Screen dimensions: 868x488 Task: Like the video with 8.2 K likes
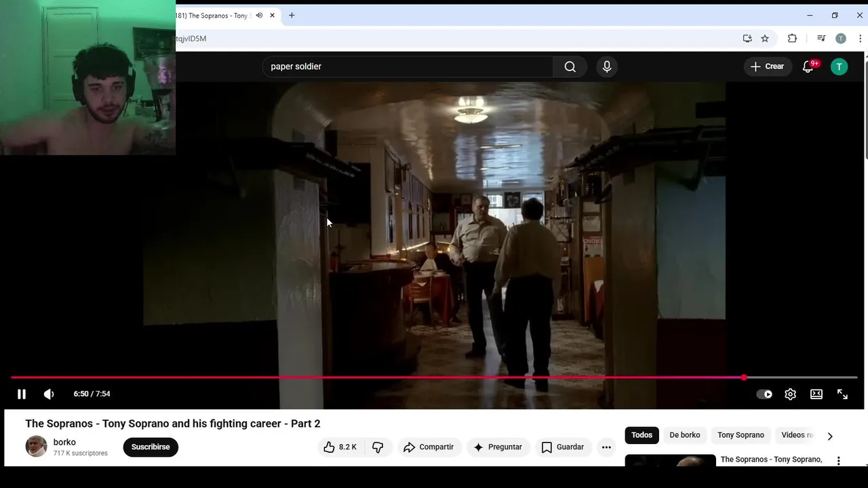(x=340, y=447)
